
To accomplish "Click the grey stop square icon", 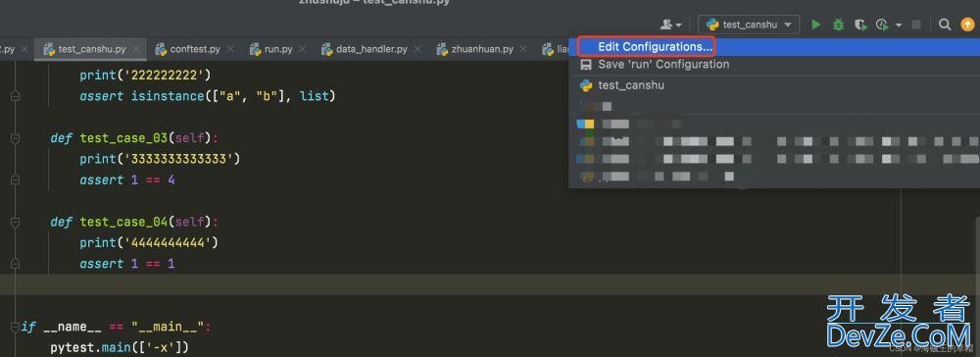I will [916, 25].
